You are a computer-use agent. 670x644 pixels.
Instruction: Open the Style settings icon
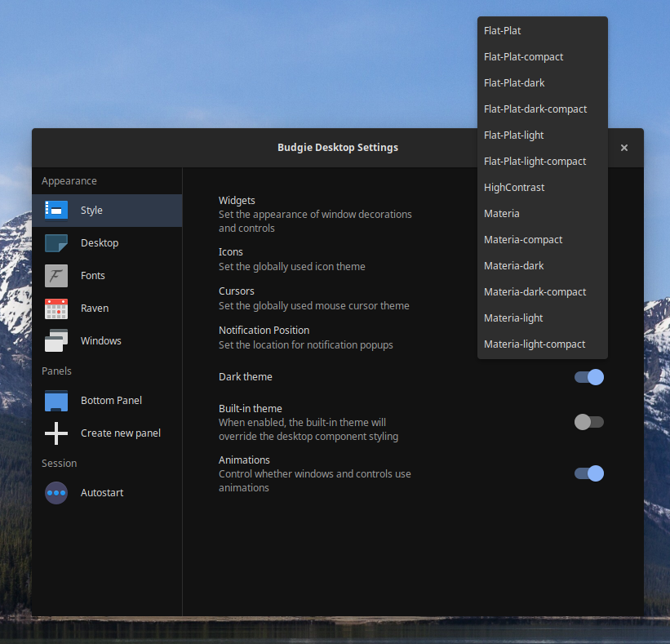[x=56, y=210]
